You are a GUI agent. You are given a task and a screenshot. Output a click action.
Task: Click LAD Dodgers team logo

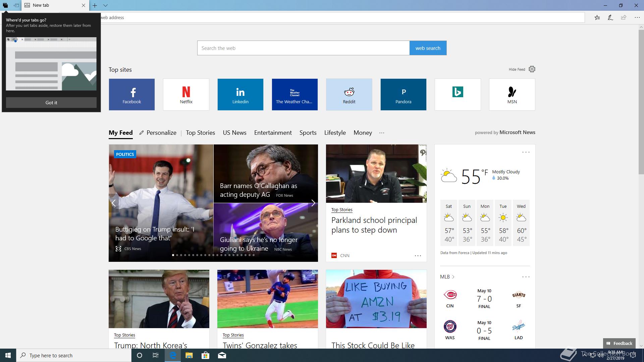[519, 326]
